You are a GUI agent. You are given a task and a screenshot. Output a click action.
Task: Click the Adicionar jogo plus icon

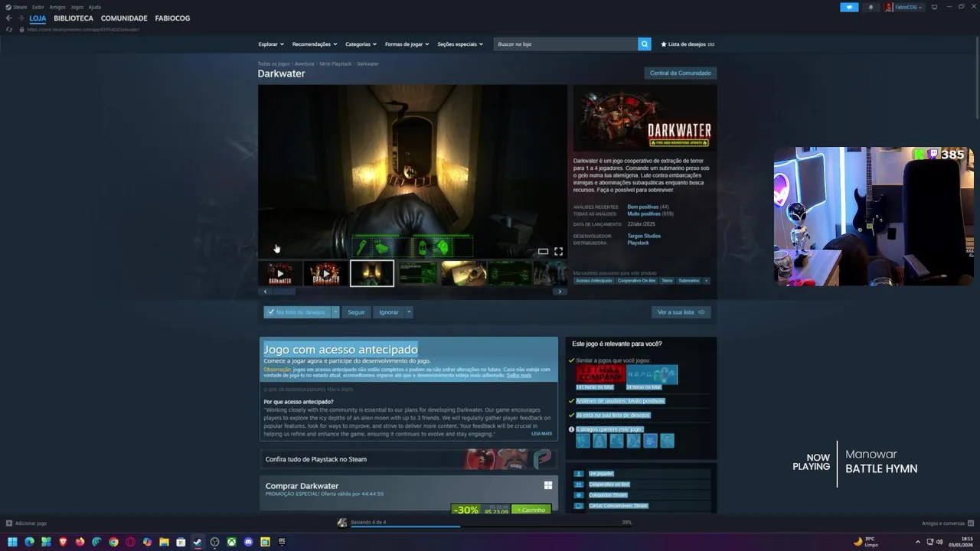coord(8,523)
